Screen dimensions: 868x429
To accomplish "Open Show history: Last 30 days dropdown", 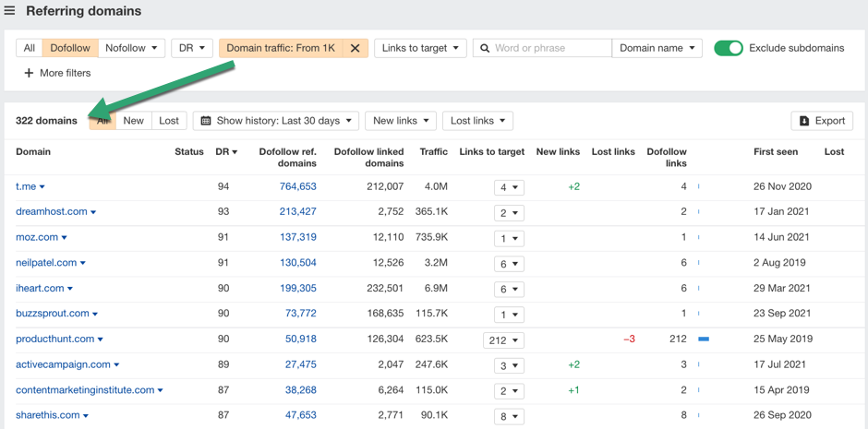I will [276, 121].
